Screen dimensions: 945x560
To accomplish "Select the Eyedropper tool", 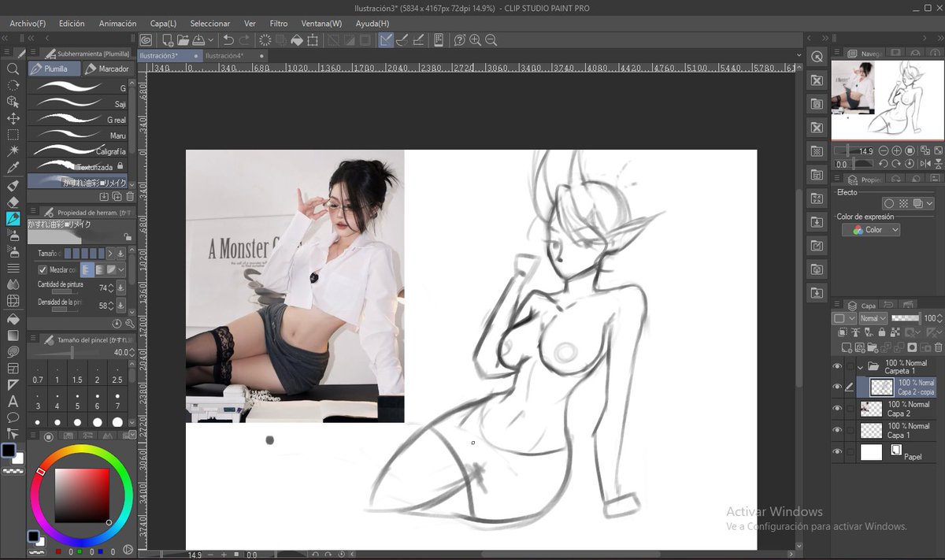I will pos(13,168).
